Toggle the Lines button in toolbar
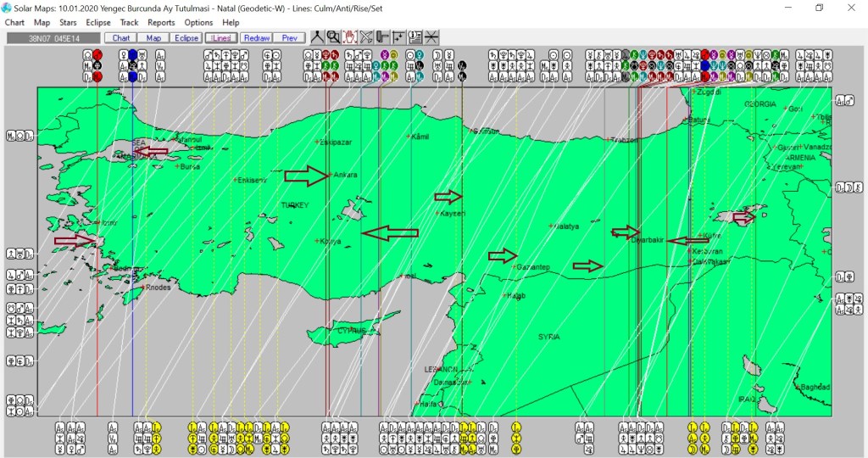The image size is (868, 458). [x=221, y=38]
